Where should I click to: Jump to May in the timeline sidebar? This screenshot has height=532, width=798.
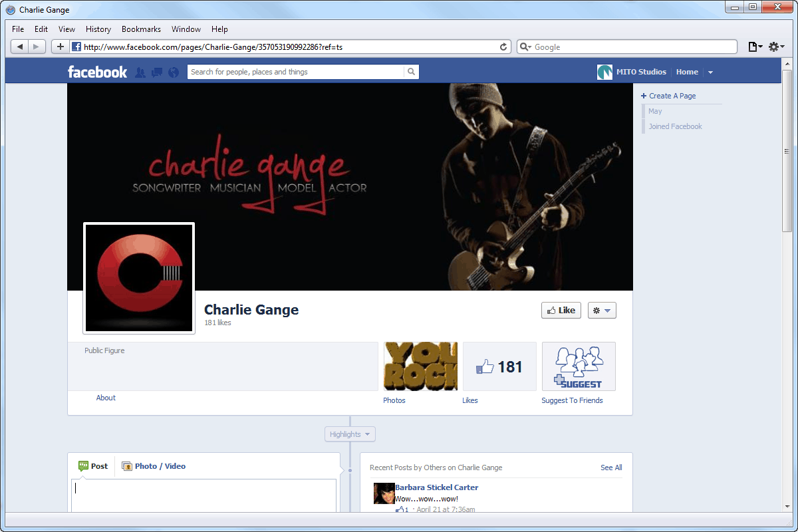655,111
